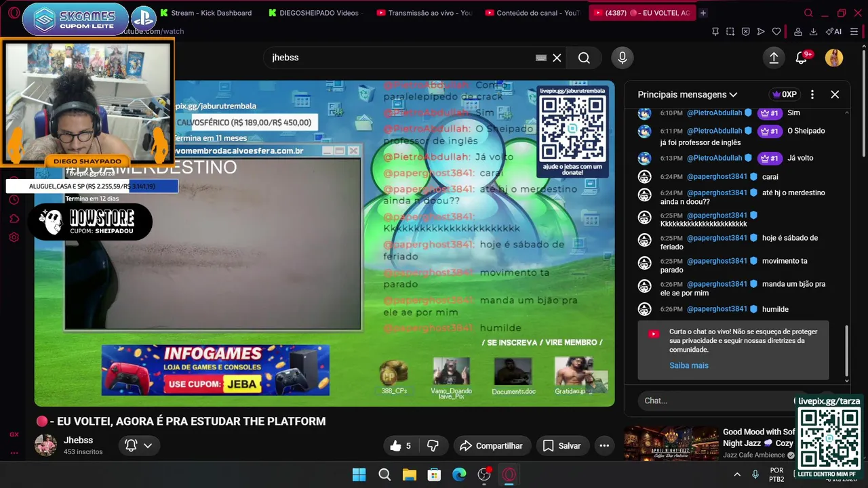
Task: Open File Explorer from the taskbar
Action: [x=410, y=474]
